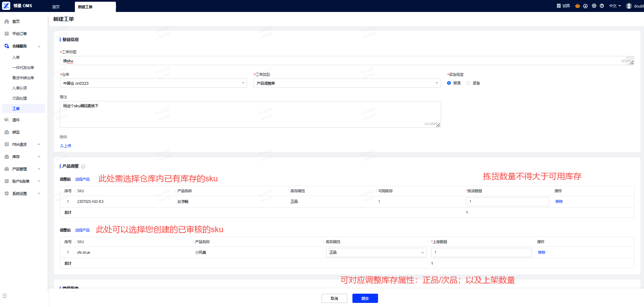Viewport: 644px width, 307px height.
Task: Click the 退件 sidebar icon
Action: (6, 120)
